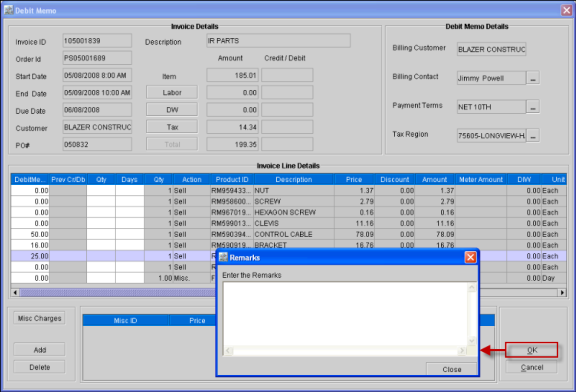Click inside the Enter the Remarks text area
The width and height of the screenshot is (576, 392).
point(344,314)
